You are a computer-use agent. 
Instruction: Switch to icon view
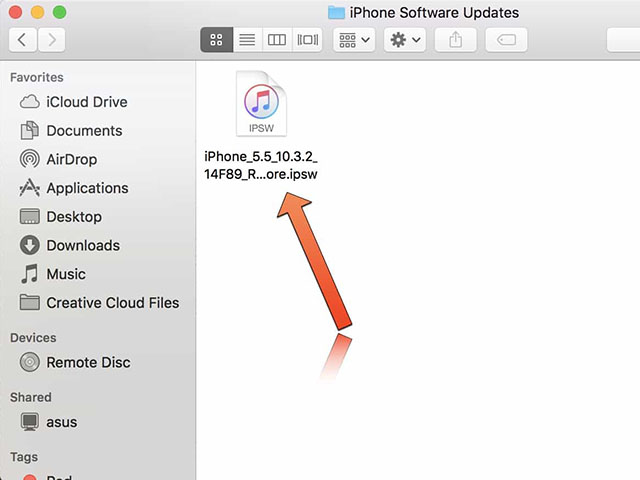217,40
